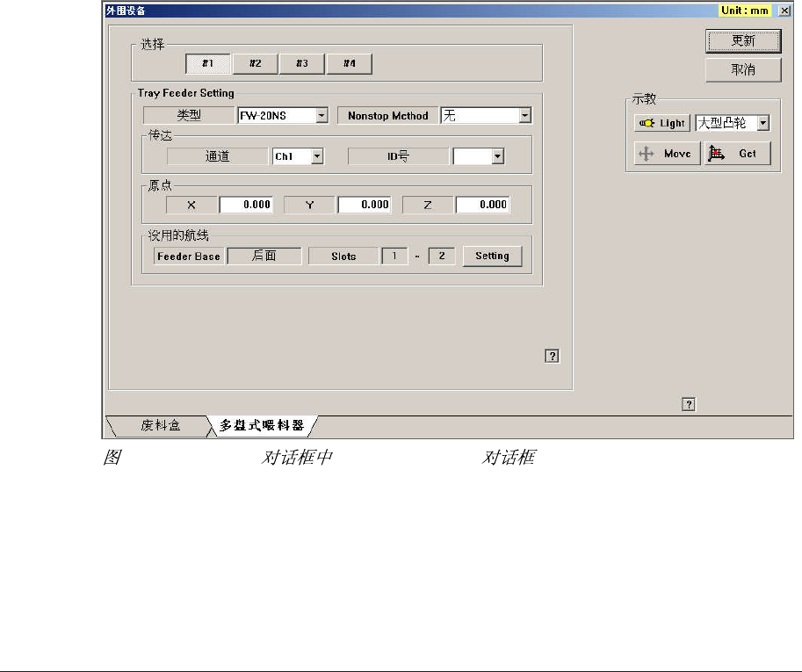The width and height of the screenshot is (802, 672).
Task: Switch to the 多盘式喂料器 tab
Action: click(262, 425)
